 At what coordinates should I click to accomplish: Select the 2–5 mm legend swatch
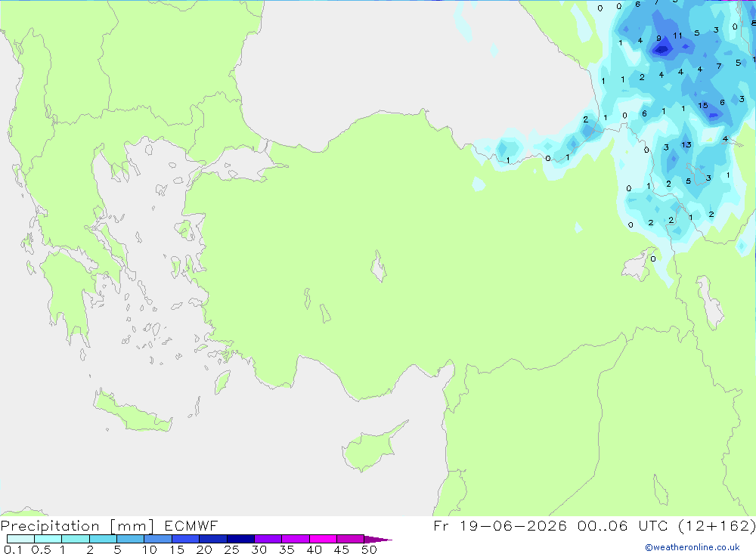point(103,539)
